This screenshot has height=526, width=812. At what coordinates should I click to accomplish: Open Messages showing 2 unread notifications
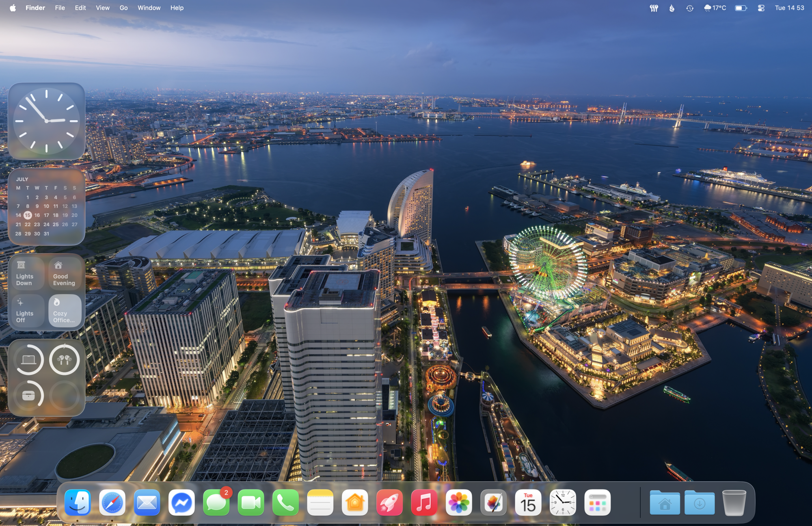(216, 502)
